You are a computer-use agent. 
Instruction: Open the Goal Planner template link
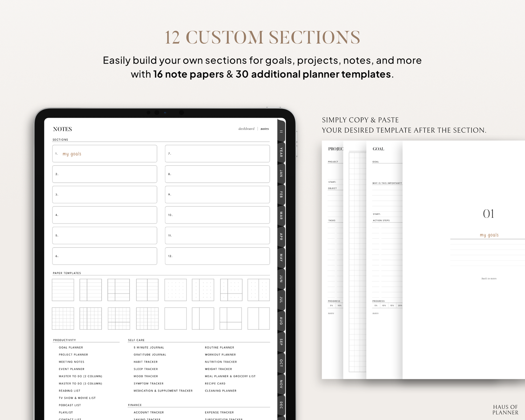(x=71, y=347)
